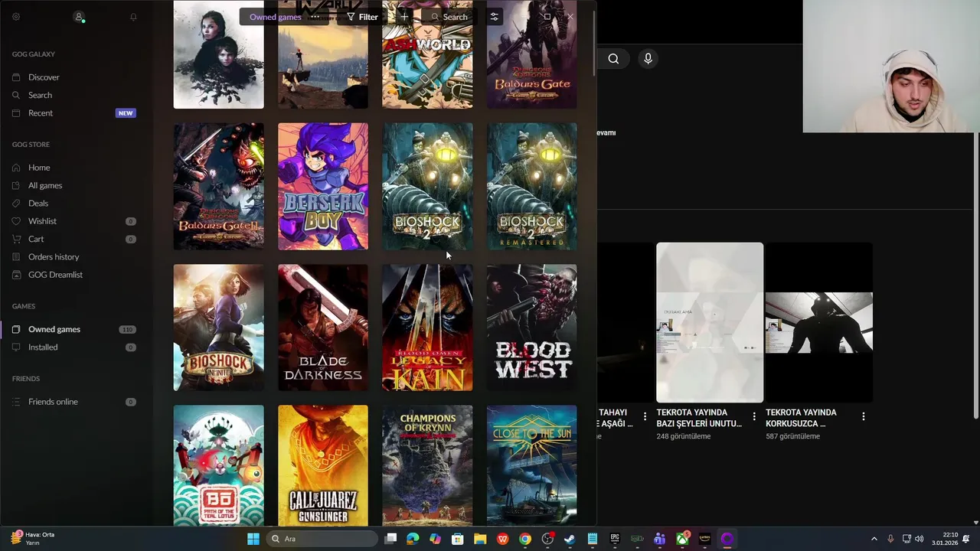Open options for 'TEKROTA YAYINDA KORKUSUZCA' video
The image size is (980, 551).
tap(864, 416)
